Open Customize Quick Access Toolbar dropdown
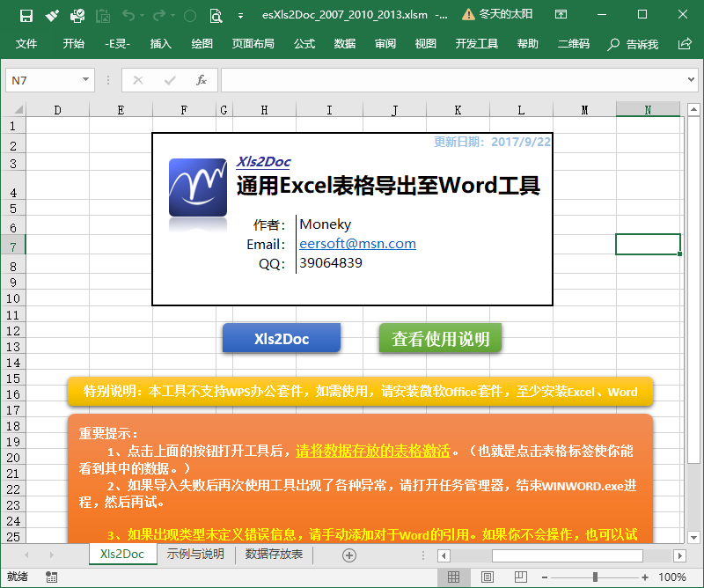Viewport: 704px width, 588px height. click(x=240, y=16)
